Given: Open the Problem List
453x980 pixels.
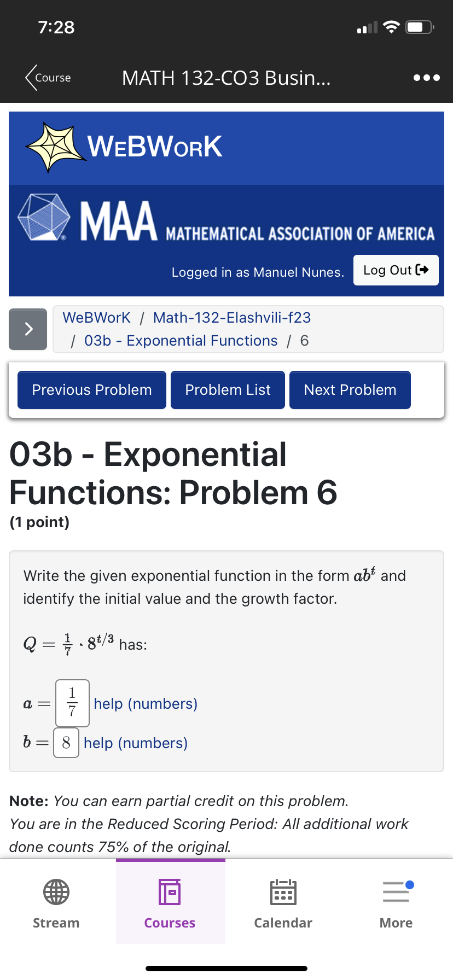Looking at the screenshot, I should coord(228,389).
